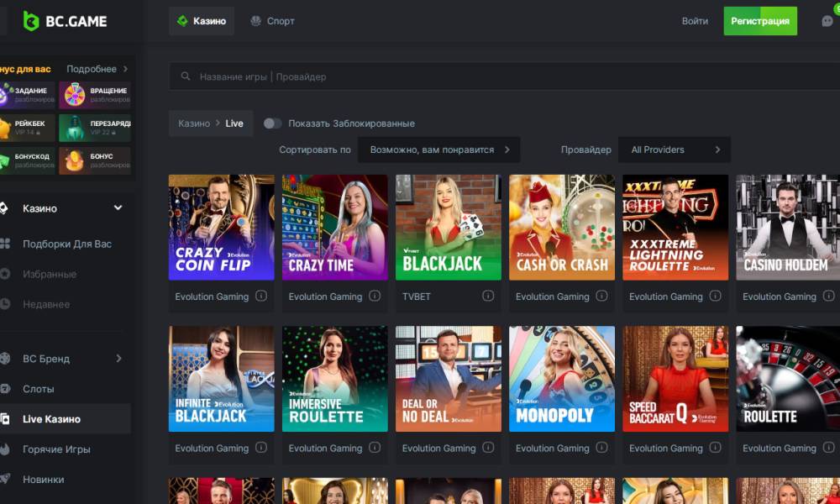Expand bonus Подробнее details
This screenshot has height=504, width=840.
pos(97,69)
